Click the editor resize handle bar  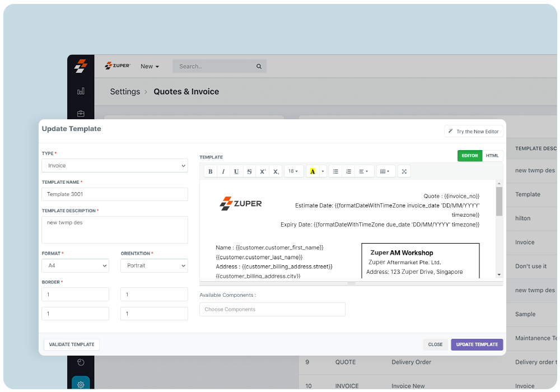(x=351, y=283)
